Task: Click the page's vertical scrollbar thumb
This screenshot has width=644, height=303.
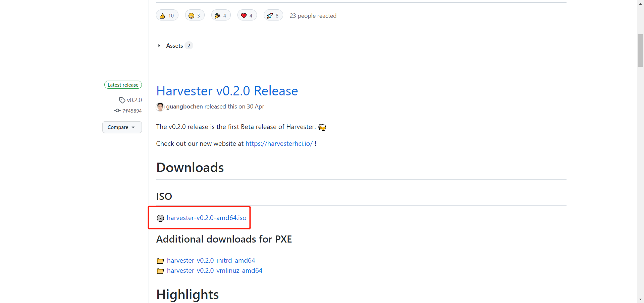Action: click(640, 50)
